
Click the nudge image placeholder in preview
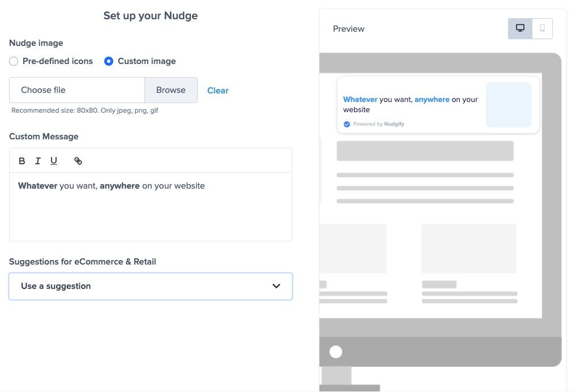pos(508,105)
